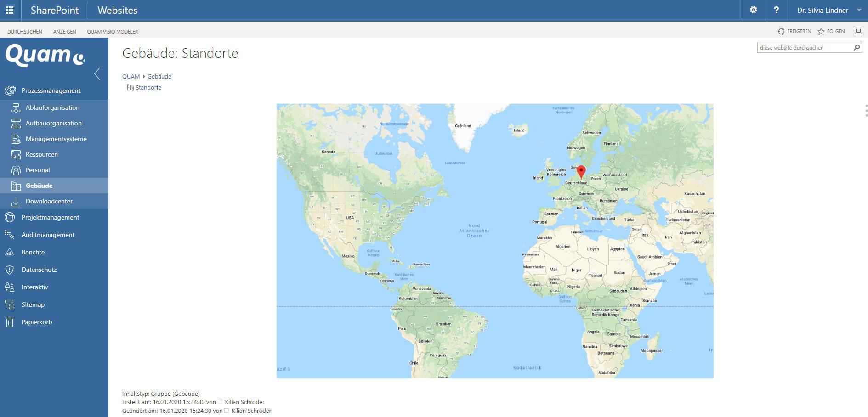Click the Aufbauorganisation icon

(x=16, y=123)
